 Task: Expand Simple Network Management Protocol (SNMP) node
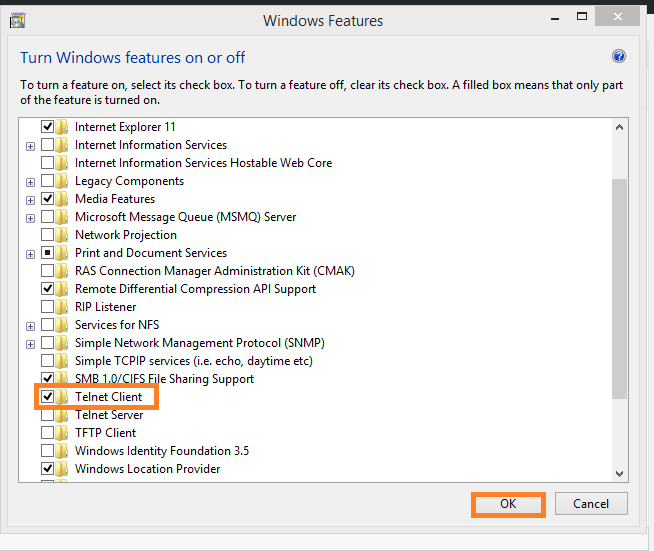(x=30, y=344)
